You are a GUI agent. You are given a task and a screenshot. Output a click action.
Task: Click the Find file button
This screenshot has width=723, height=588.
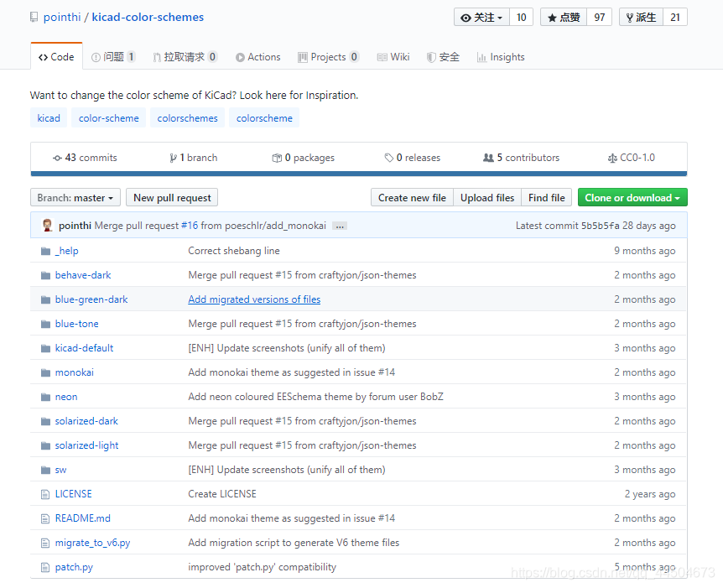tap(546, 197)
